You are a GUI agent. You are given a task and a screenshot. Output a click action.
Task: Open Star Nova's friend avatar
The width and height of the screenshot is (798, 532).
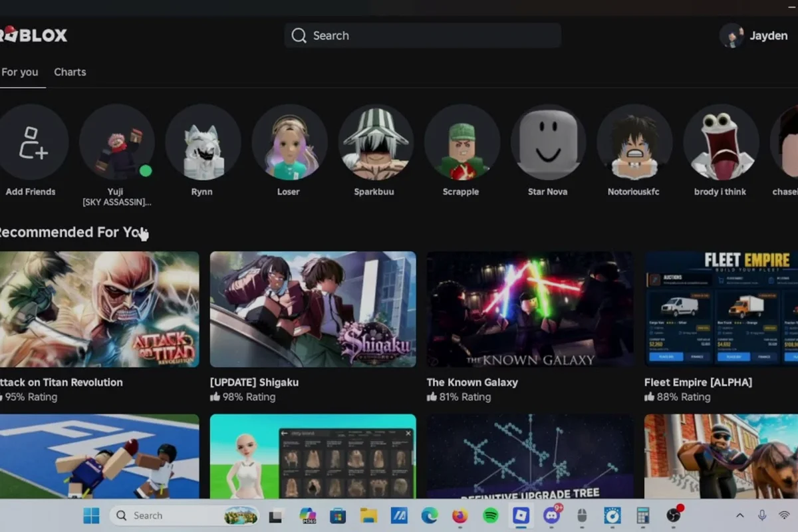[548, 142]
